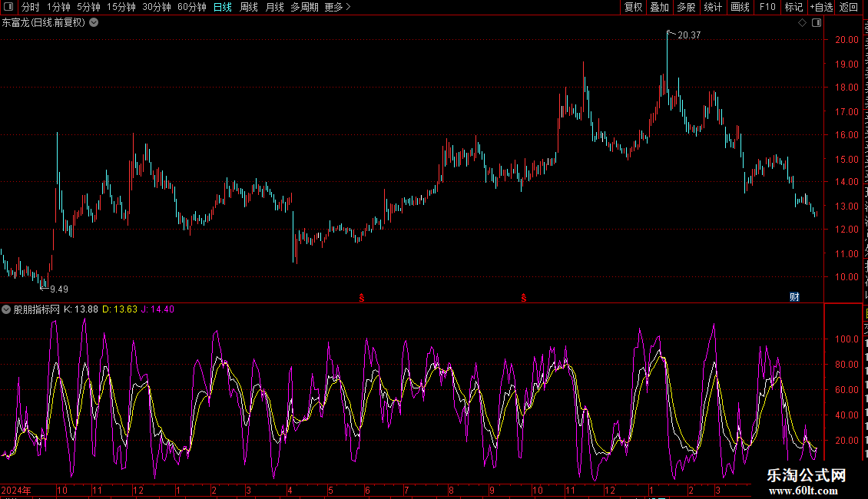
Task: Open the 统计 statistics tool
Action: click(x=712, y=7)
